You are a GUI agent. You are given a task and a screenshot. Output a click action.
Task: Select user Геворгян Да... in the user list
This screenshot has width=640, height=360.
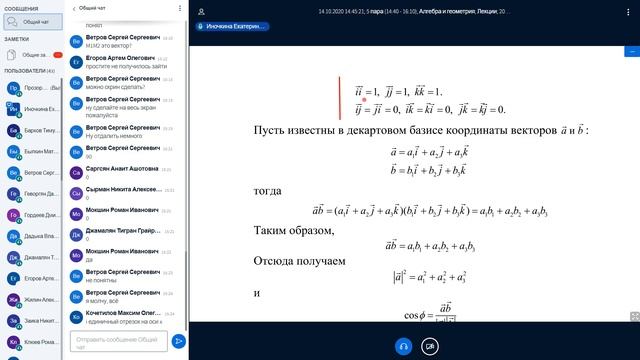tap(33, 193)
